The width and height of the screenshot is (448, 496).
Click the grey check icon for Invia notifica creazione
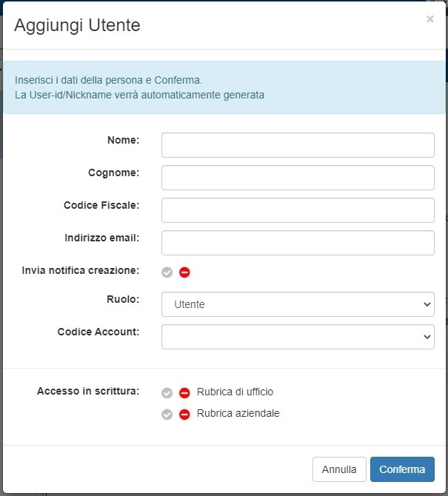(167, 272)
